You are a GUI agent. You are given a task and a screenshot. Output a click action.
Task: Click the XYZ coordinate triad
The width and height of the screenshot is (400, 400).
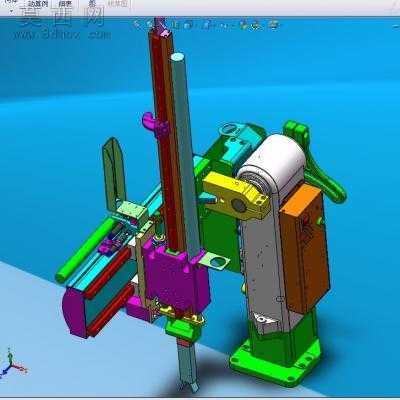[12, 364]
